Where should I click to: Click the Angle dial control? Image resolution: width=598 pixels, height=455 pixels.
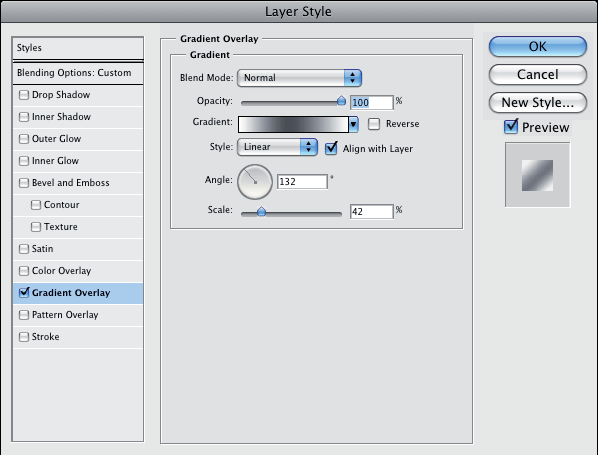coord(255,182)
